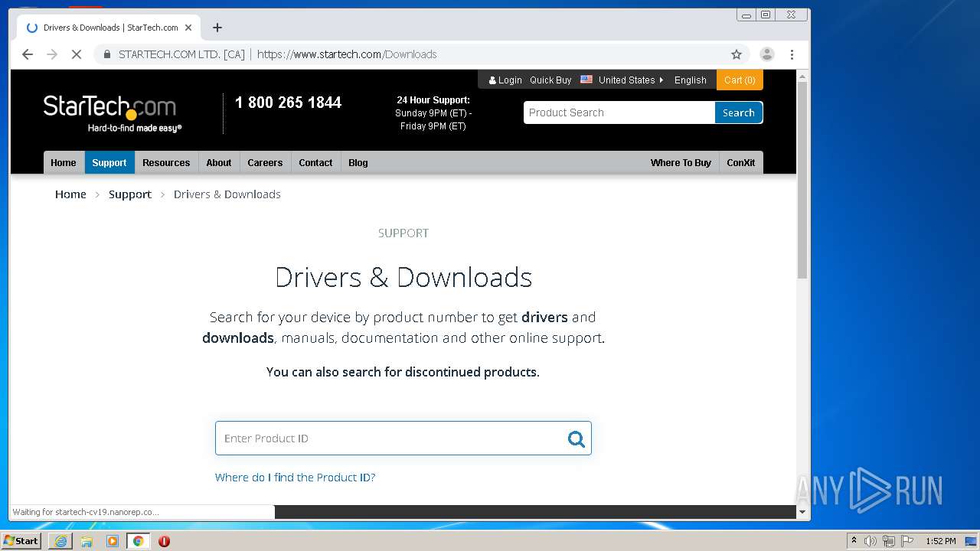Click the Drivers & Downloads heading
This screenshot has height=551, width=980.
(403, 277)
